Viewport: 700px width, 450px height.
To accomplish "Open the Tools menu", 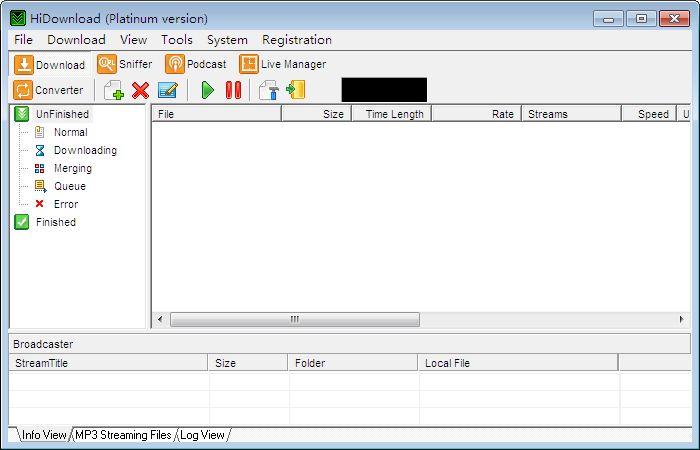I will pyautogui.click(x=177, y=40).
